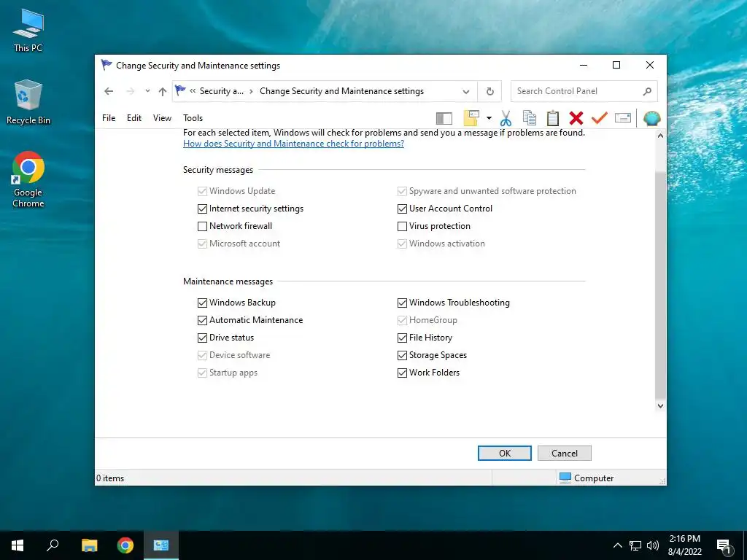Open File Explorer from taskbar
The width and height of the screenshot is (747, 560).
click(89, 545)
